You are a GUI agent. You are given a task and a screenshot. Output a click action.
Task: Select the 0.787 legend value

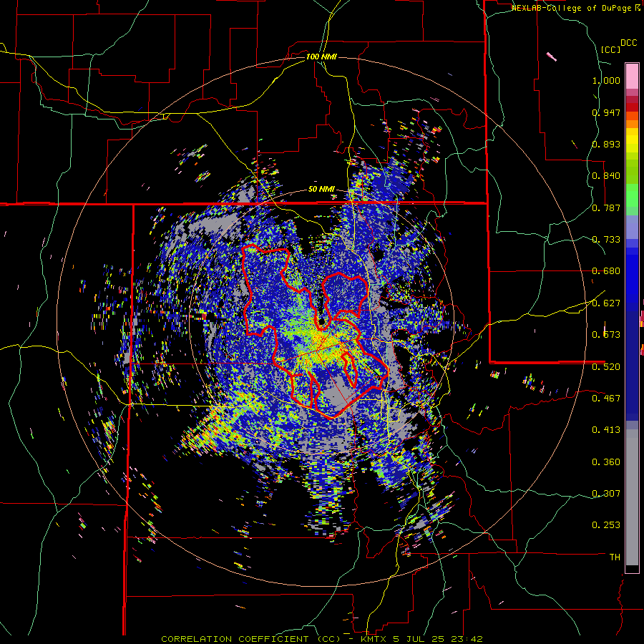[606, 208]
